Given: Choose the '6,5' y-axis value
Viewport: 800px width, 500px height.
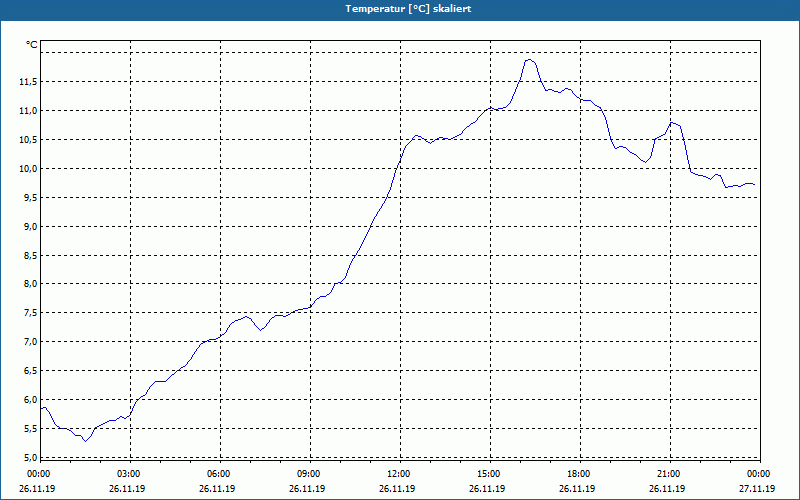Looking at the screenshot, I should pyautogui.click(x=30, y=370).
